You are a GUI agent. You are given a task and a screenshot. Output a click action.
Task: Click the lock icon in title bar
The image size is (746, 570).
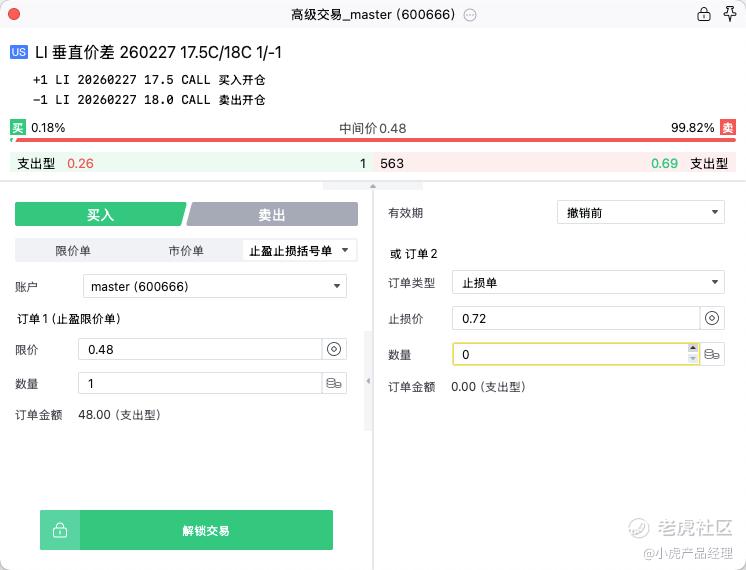point(703,14)
